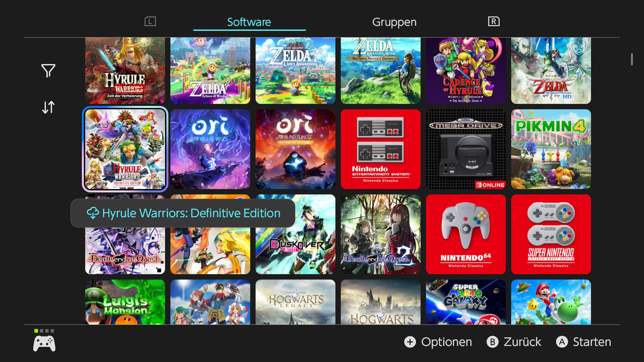Select the Sega Mega Drive app

coord(466,149)
